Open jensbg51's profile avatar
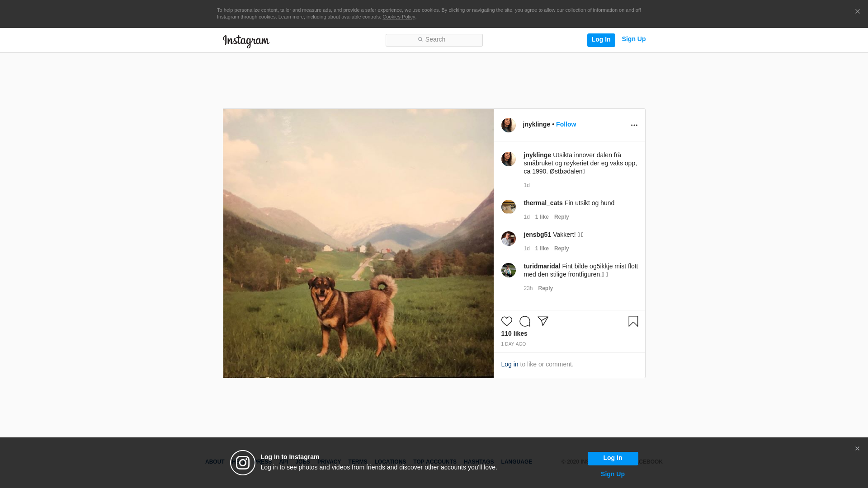The height and width of the screenshot is (488, 868). tap(508, 239)
